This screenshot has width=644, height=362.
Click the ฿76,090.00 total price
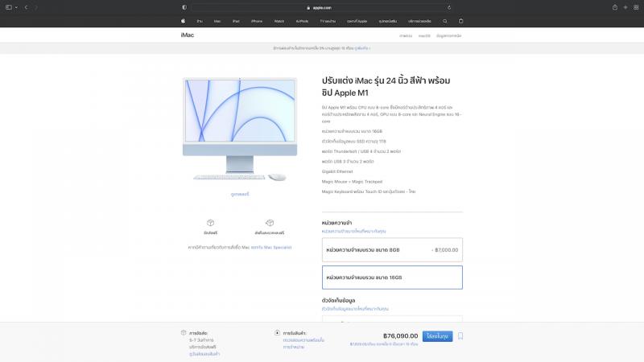(400, 336)
